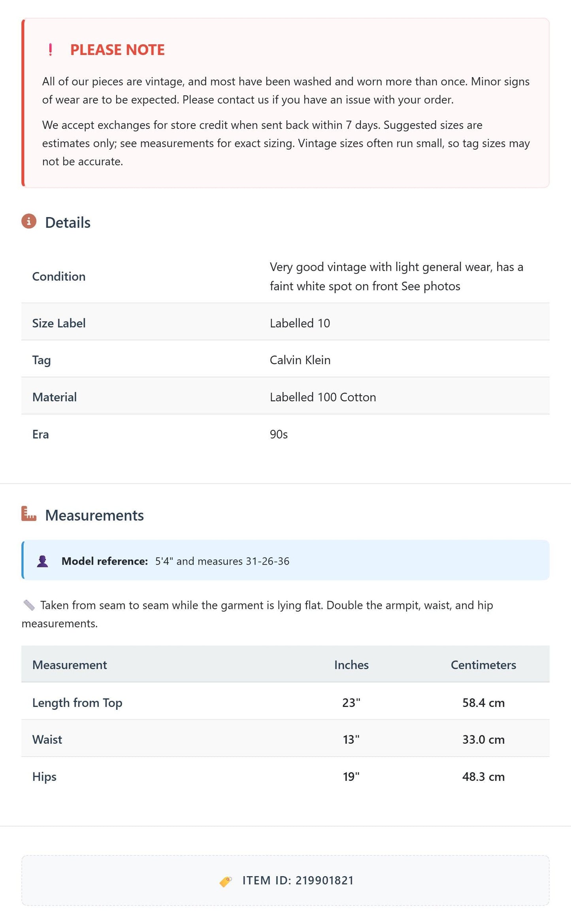
Task: Select the Labelled 100 Cotton material value
Action: point(323,397)
